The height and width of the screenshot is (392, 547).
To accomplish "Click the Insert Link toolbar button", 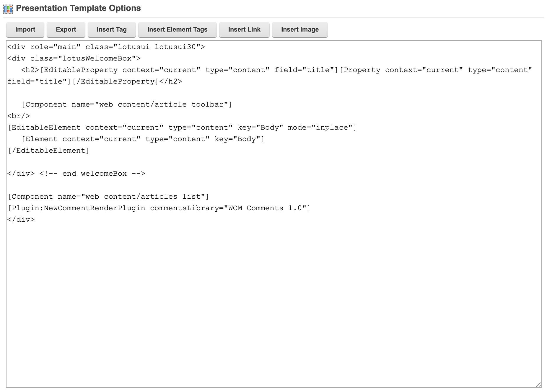I will click(x=244, y=30).
